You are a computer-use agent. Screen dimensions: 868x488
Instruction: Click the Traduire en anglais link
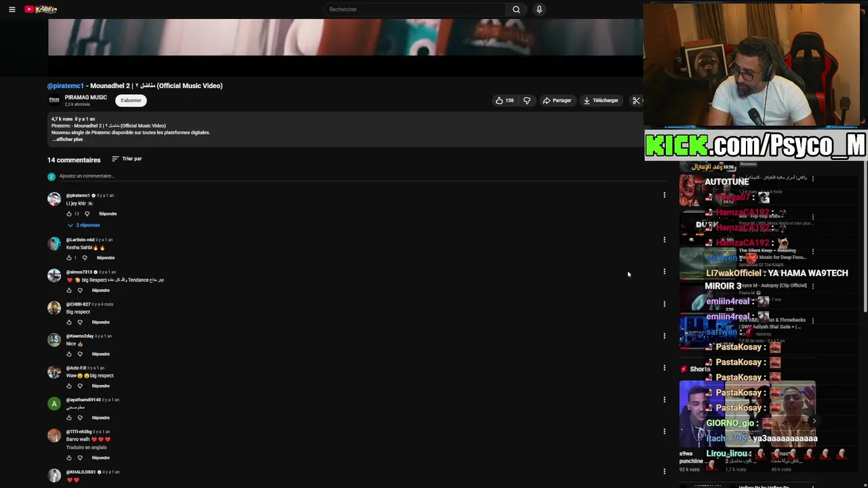[87, 447]
